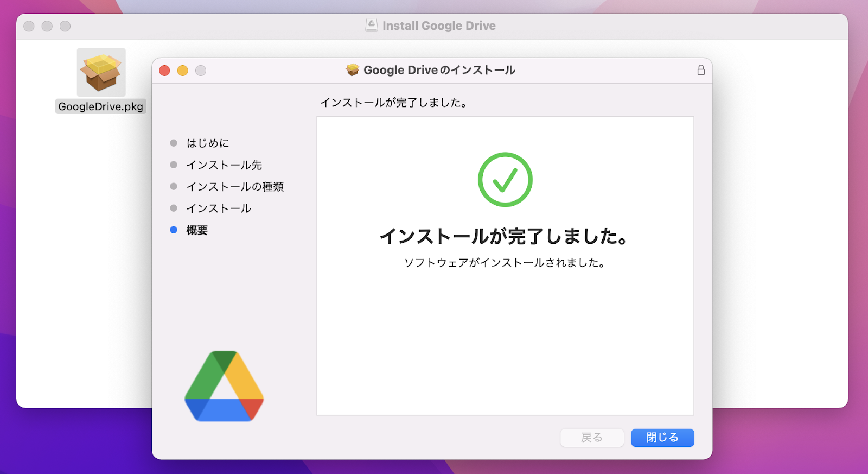
Task: Minimize the installer with the yellow button
Action: [183, 71]
